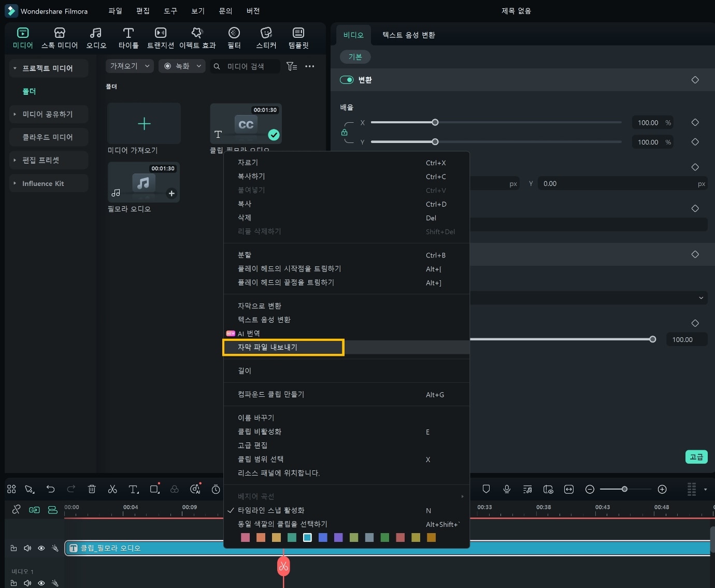This screenshot has width=715, height=588.
Task: Click the media filter/sort icon
Action: click(292, 66)
